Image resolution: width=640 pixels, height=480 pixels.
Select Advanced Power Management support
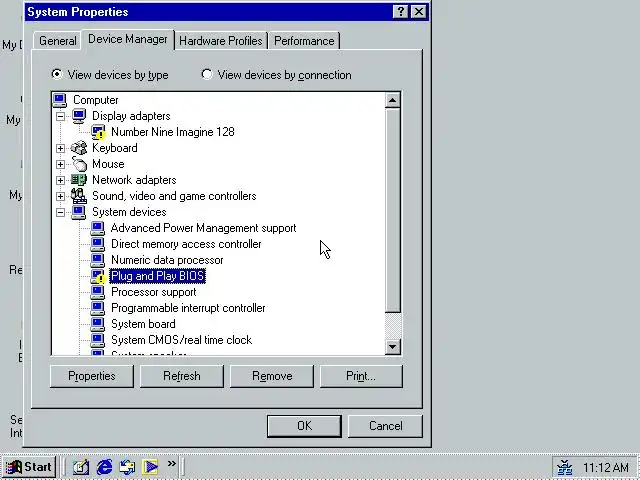pos(203,228)
